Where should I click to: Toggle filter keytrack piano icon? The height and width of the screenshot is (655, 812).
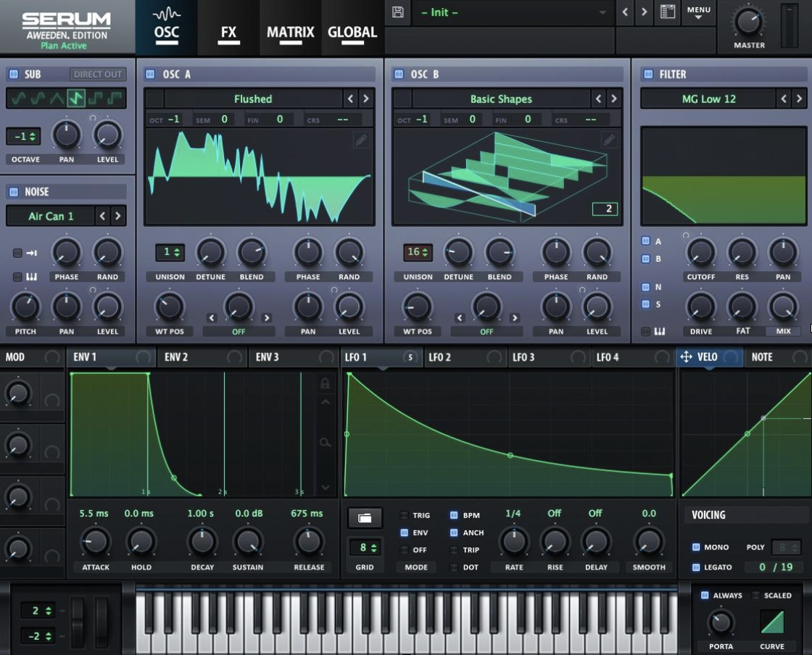tap(659, 331)
